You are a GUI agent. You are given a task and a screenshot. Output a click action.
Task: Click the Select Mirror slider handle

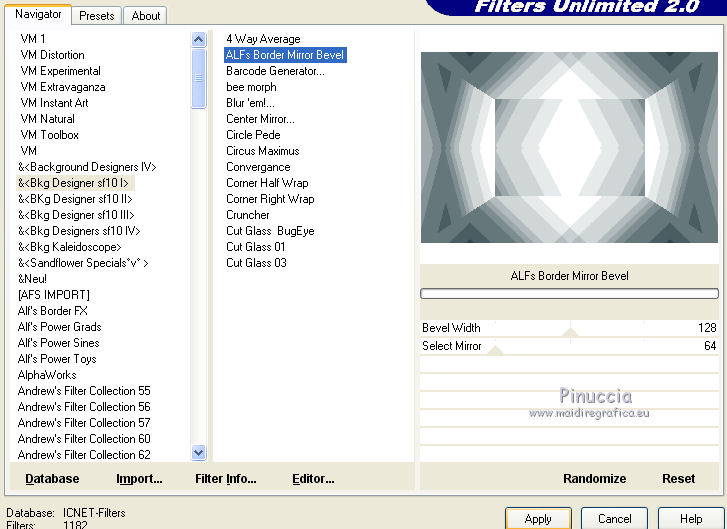pos(495,350)
